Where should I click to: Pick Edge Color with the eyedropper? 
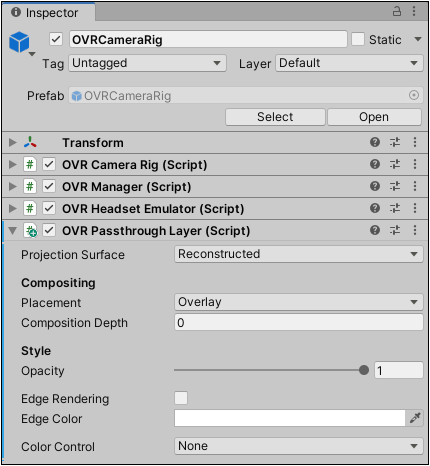coord(415,418)
